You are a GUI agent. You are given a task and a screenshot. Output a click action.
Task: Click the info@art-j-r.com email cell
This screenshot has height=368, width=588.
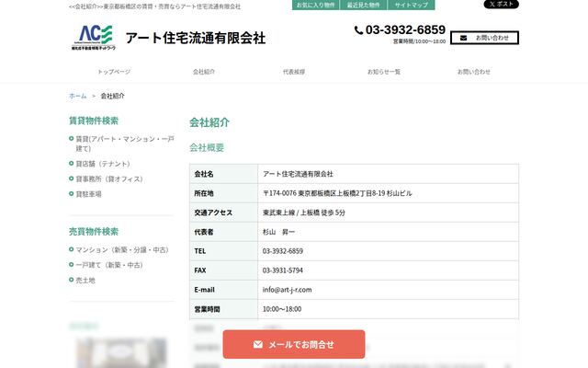click(388, 290)
